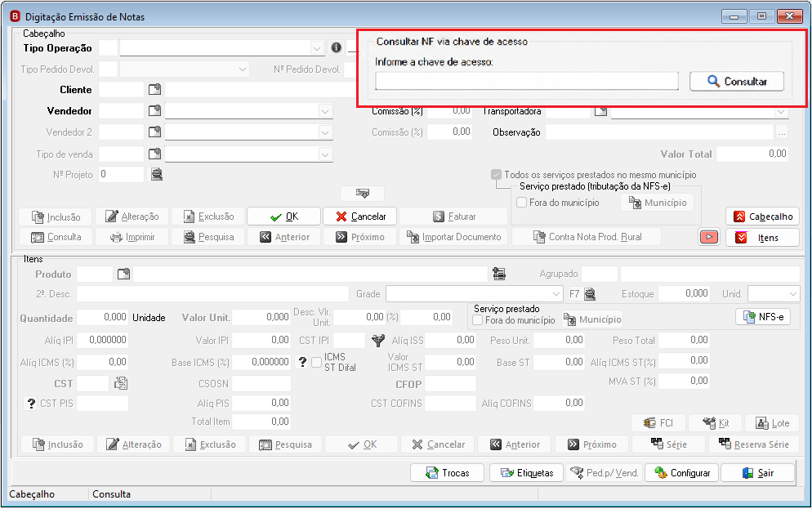This screenshot has width=812, height=509.
Task: Expand the Tipo Operação dropdown
Action: (317, 48)
